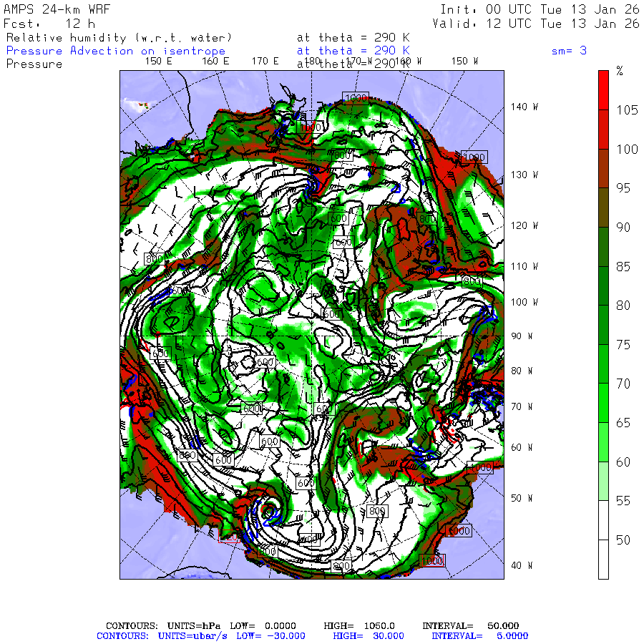The height and width of the screenshot is (644, 644).
Task: Select the '75' colorbar value
Action: coord(623,345)
